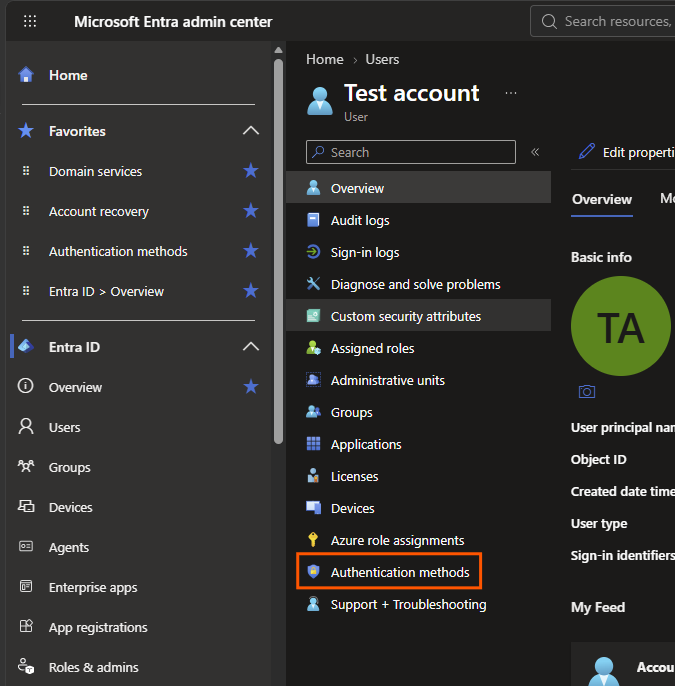
Task: Click the Agents icon in sidebar
Action: click(26, 546)
